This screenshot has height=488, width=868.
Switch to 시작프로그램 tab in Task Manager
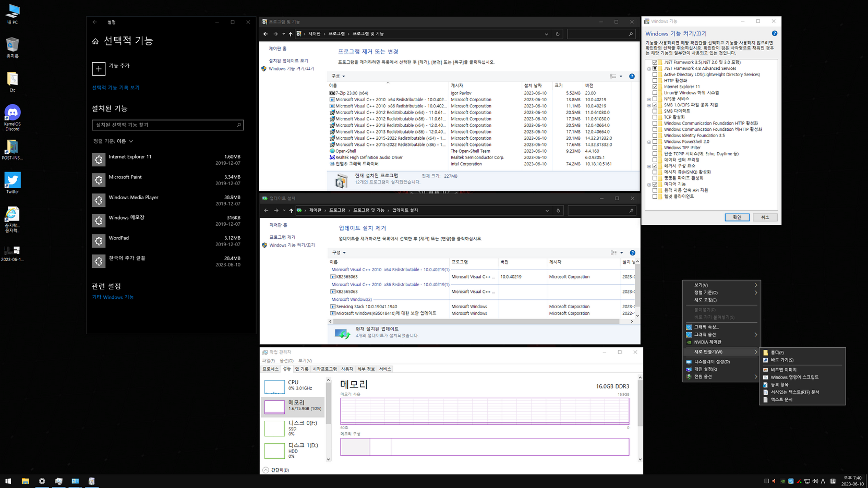click(x=324, y=369)
